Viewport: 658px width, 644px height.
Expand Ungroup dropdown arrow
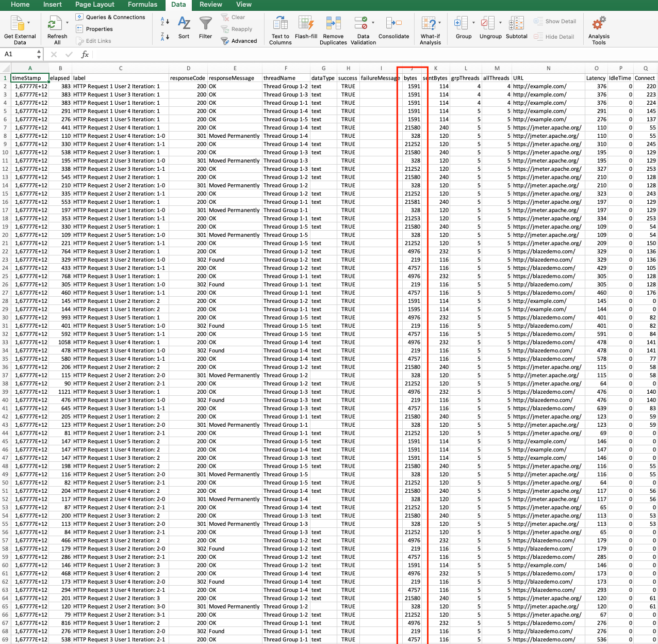(x=500, y=23)
